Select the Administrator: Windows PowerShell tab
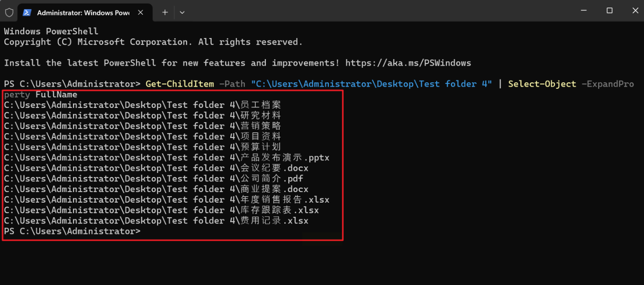The image size is (644, 285). pyautogui.click(x=82, y=12)
